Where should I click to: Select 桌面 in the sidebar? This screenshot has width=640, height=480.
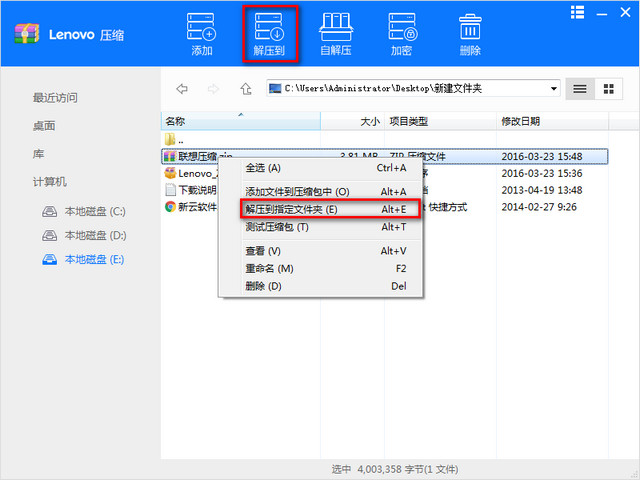[x=44, y=126]
